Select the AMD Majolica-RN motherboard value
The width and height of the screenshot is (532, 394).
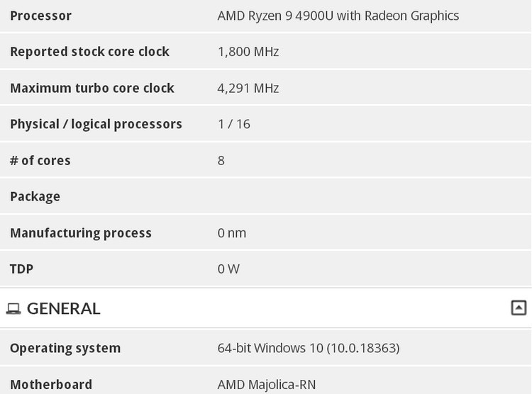[266, 385]
